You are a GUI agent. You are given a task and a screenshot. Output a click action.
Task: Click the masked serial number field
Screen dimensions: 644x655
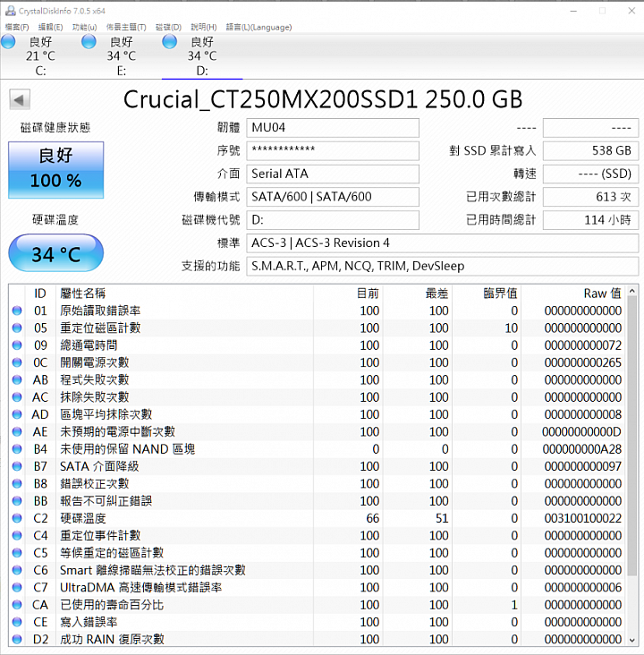333,150
